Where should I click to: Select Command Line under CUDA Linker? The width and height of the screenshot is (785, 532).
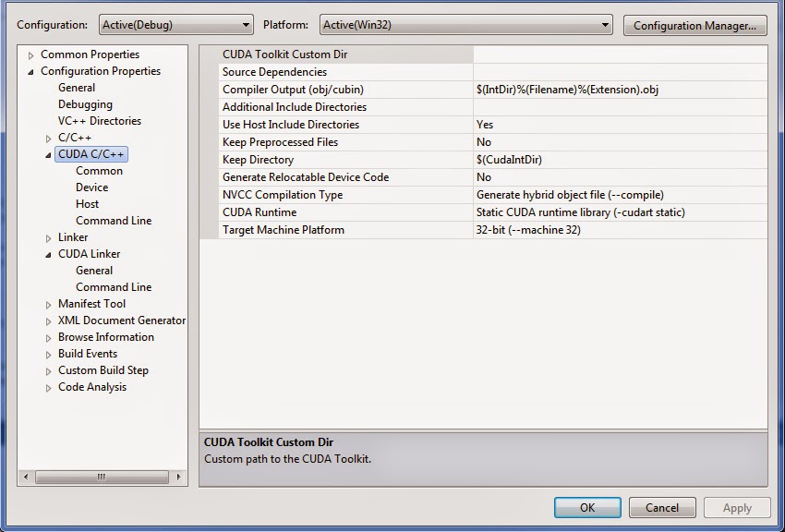coord(114,286)
